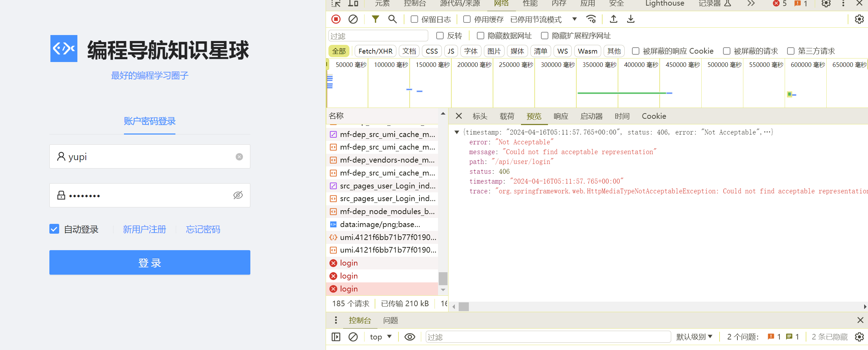Filter requests by WS type
This screenshot has width=868, height=350.
(x=562, y=51)
